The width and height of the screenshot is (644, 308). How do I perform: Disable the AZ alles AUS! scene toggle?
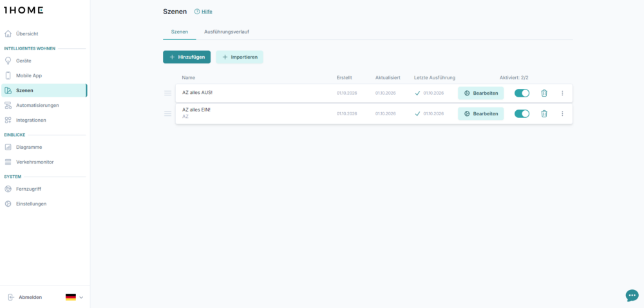(522, 93)
